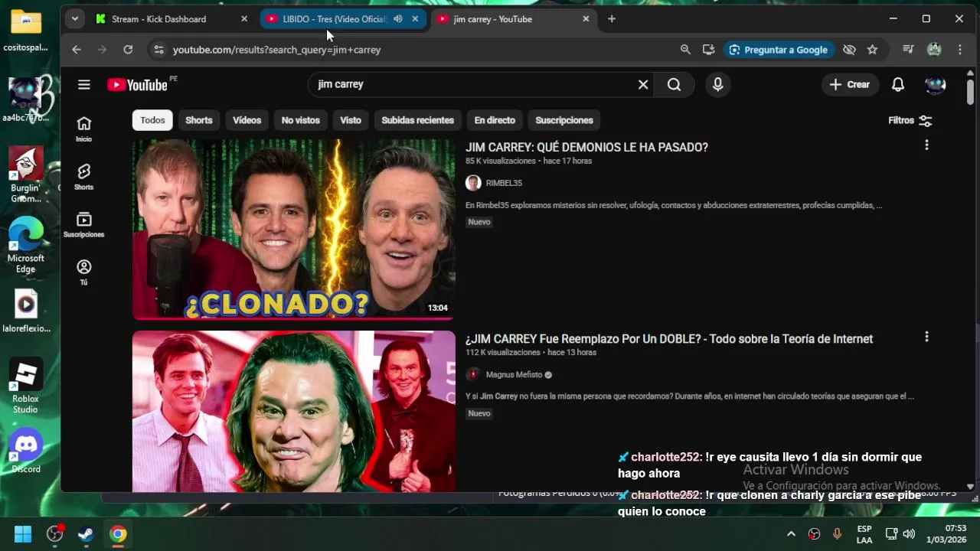Image resolution: width=980 pixels, height=551 pixels.
Task: Open the eye-slash privacy icon in address bar
Action: pyautogui.click(x=849, y=50)
